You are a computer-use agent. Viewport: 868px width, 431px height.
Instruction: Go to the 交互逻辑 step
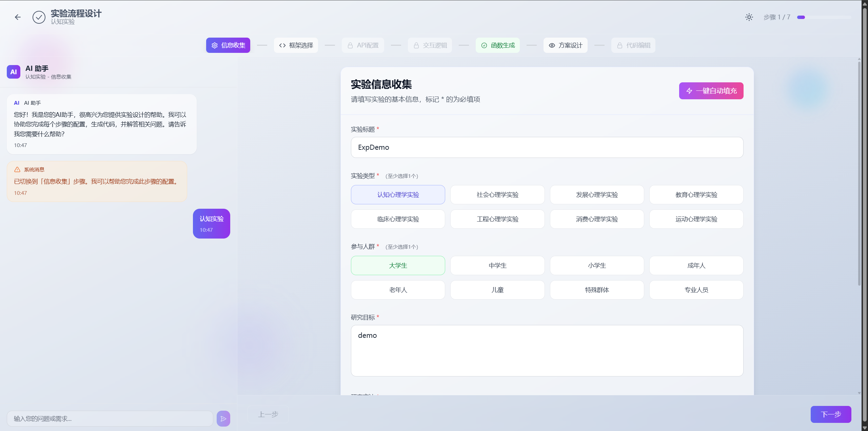(x=430, y=45)
